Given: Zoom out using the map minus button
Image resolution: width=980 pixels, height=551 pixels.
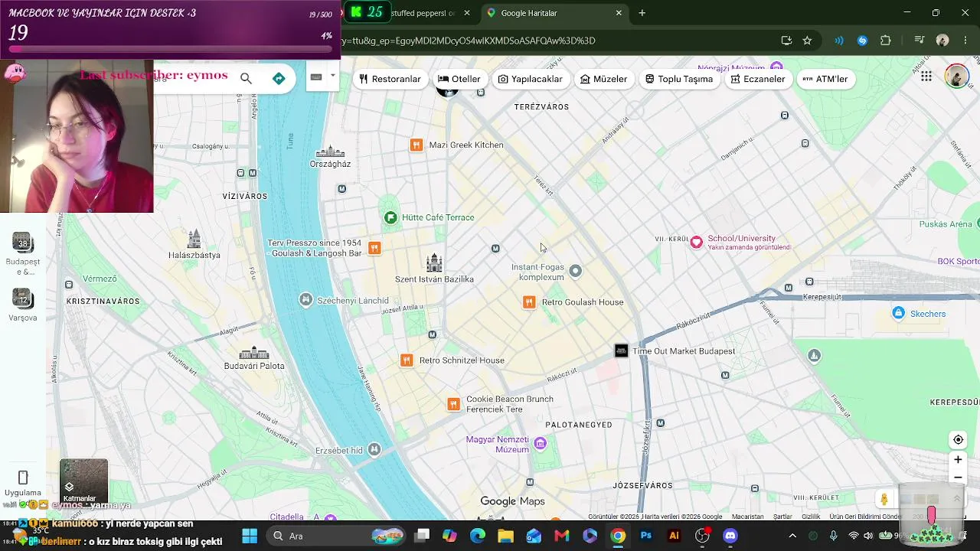Looking at the screenshot, I should coord(958,478).
